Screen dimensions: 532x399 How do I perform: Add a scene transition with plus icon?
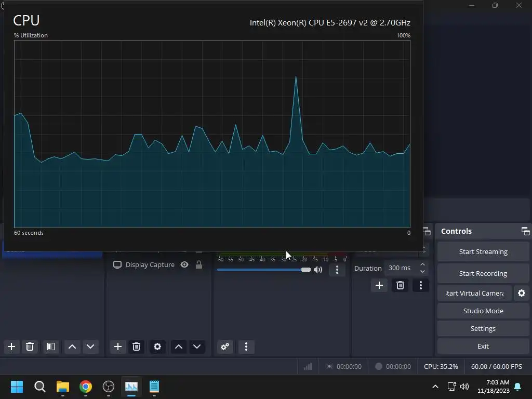click(x=379, y=285)
